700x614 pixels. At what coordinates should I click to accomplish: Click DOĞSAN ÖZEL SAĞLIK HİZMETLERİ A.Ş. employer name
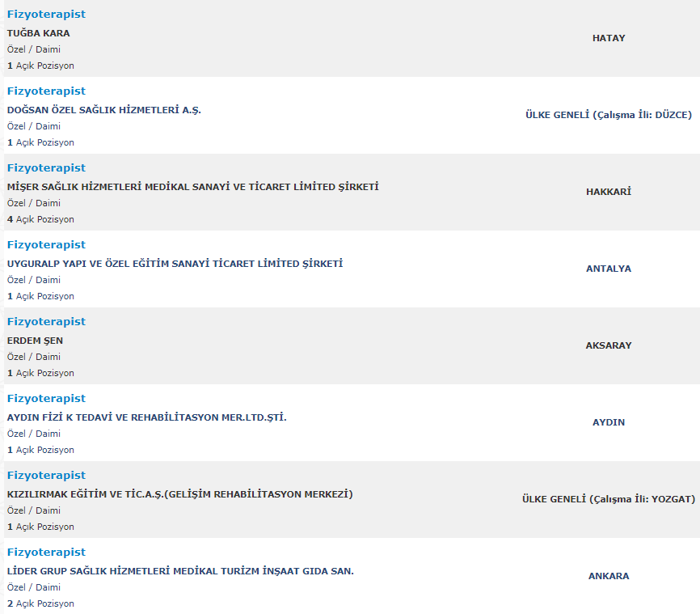point(103,110)
